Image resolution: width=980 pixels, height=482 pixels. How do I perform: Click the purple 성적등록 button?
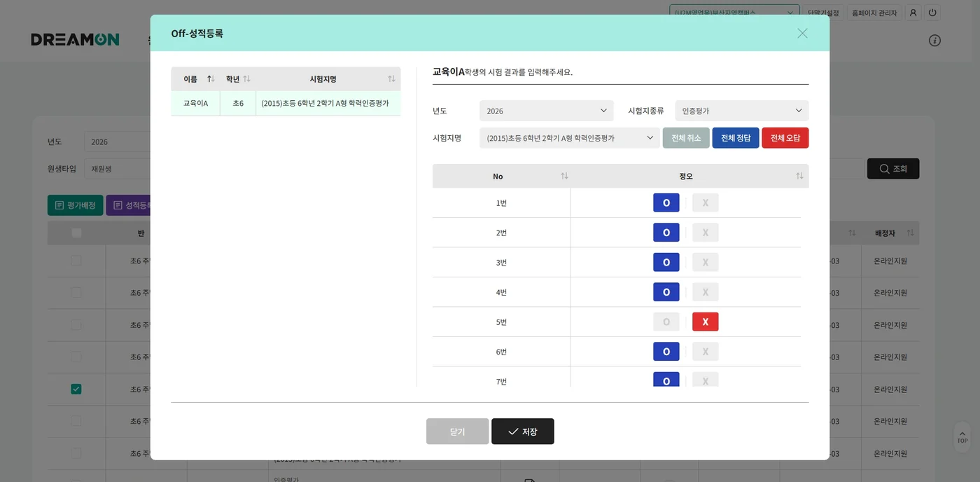pos(129,205)
